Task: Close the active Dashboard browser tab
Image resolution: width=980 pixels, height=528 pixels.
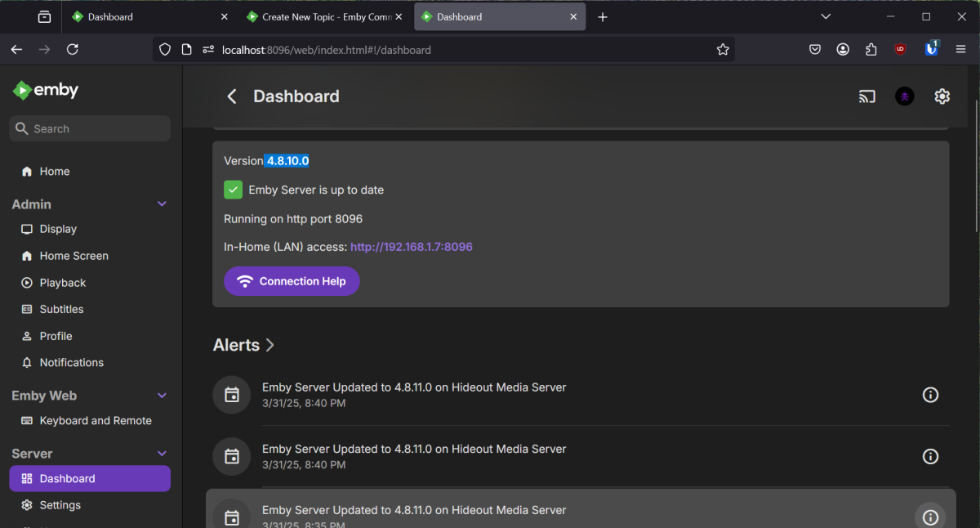Action: click(x=573, y=16)
